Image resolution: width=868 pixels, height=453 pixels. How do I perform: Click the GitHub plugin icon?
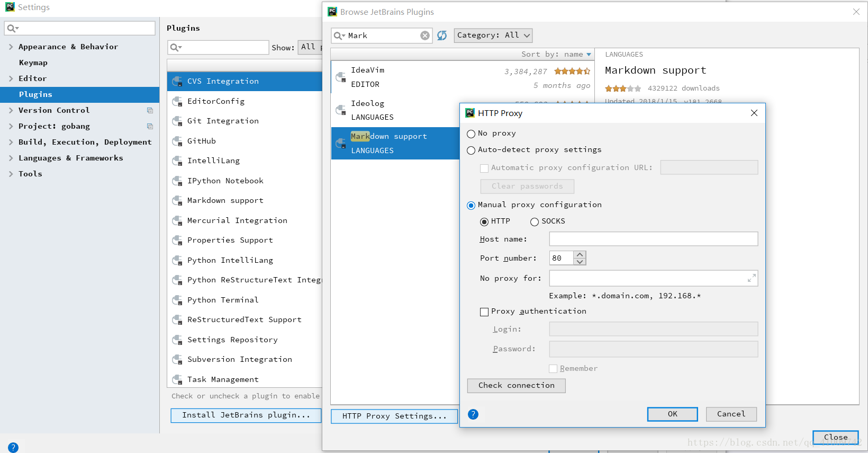(177, 141)
